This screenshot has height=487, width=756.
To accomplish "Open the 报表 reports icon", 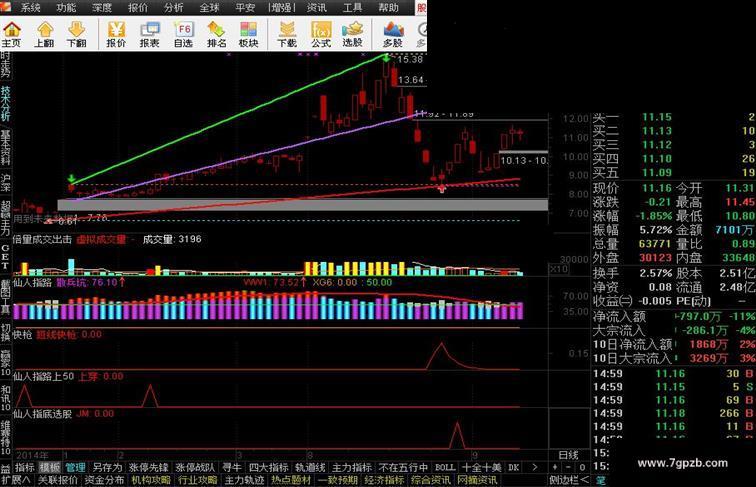I will point(149,34).
